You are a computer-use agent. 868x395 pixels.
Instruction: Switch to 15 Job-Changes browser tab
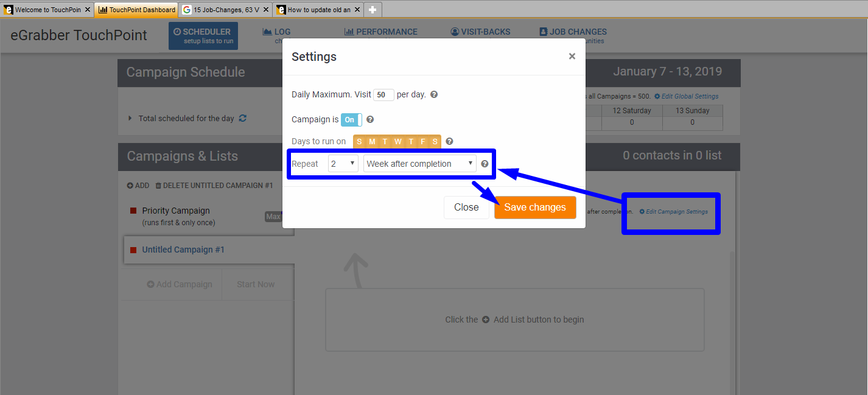pyautogui.click(x=225, y=10)
